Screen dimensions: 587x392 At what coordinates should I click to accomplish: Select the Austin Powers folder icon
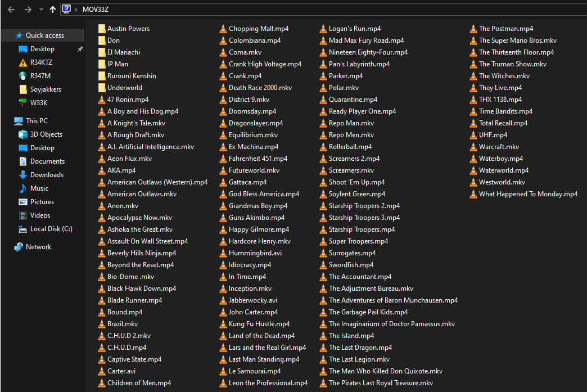click(x=101, y=29)
